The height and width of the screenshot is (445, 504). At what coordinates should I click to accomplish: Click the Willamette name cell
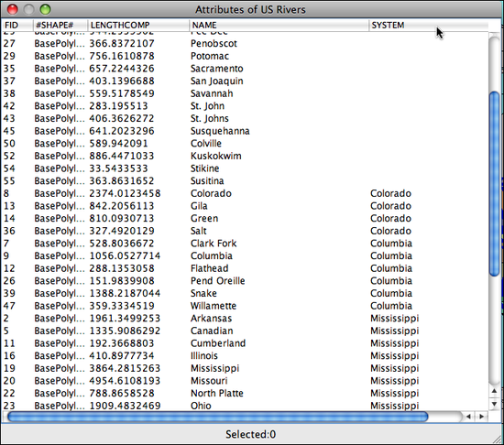click(x=214, y=306)
